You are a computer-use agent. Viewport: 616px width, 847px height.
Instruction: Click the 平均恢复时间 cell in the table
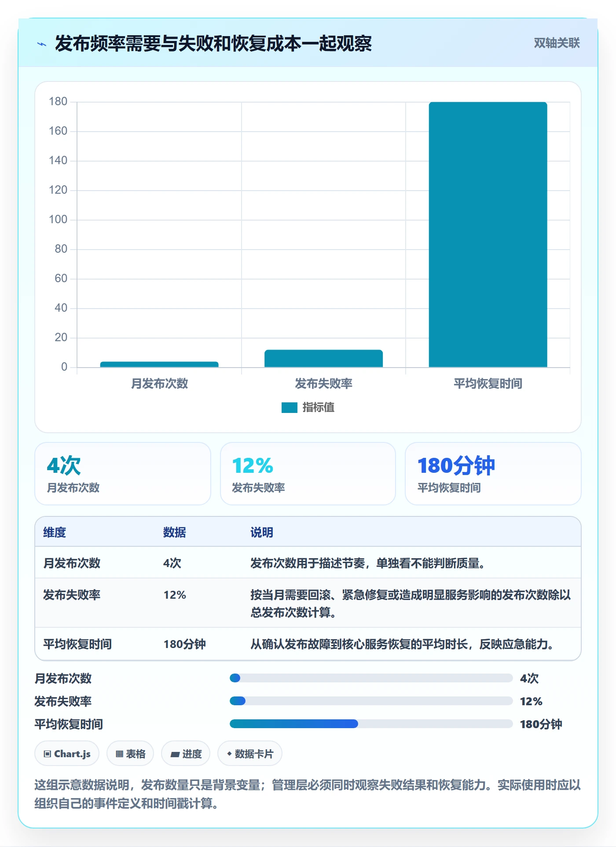77,644
